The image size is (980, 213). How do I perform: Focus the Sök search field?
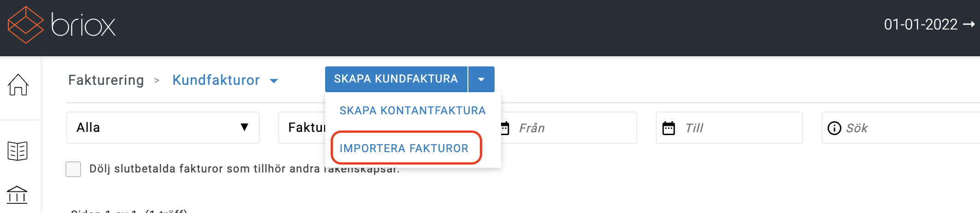pyautogui.click(x=901, y=128)
